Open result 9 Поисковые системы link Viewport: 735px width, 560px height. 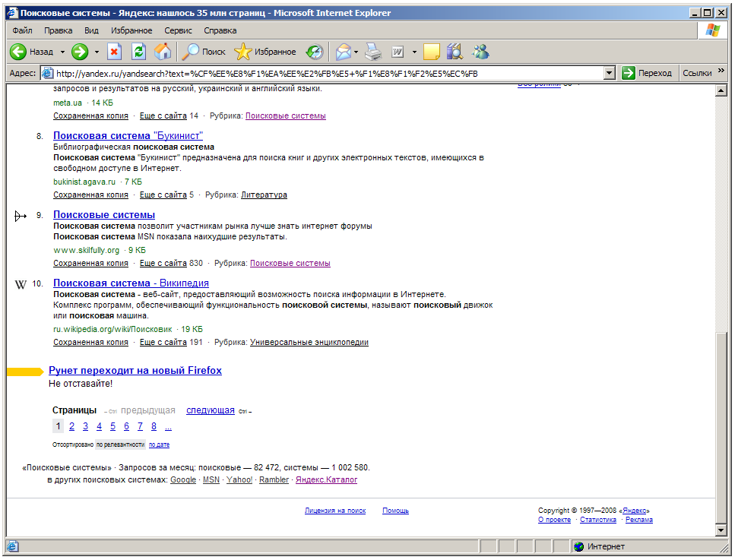tap(104, 214)
